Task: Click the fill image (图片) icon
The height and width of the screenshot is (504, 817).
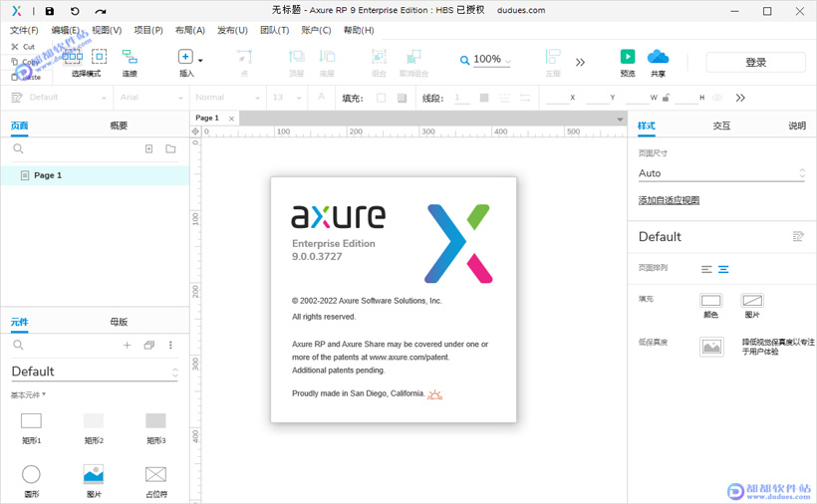Action: pyautogui.click(x=752, y=301)
